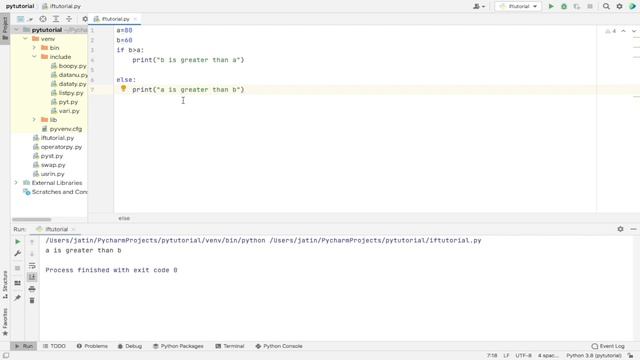Open usrin.py from project tree
The image size is (640, 360).
tap(49, 174)
